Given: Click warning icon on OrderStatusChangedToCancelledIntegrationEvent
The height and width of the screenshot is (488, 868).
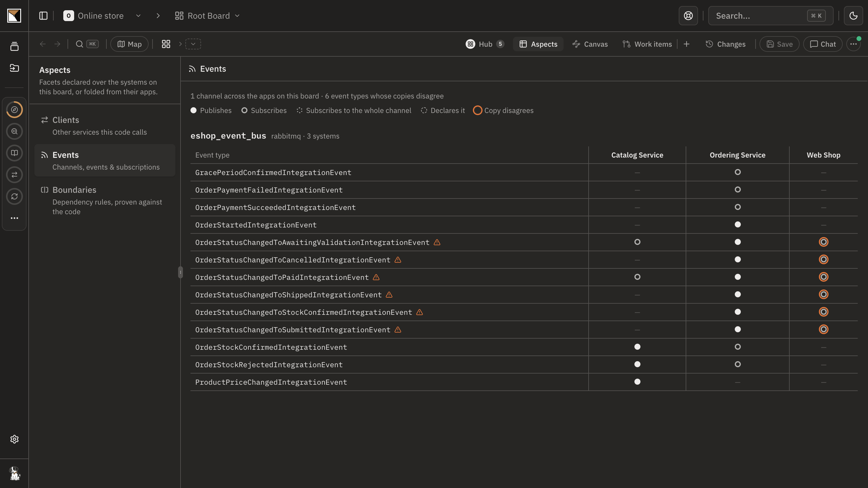Looking at the screenshot, I should [398, 260].
